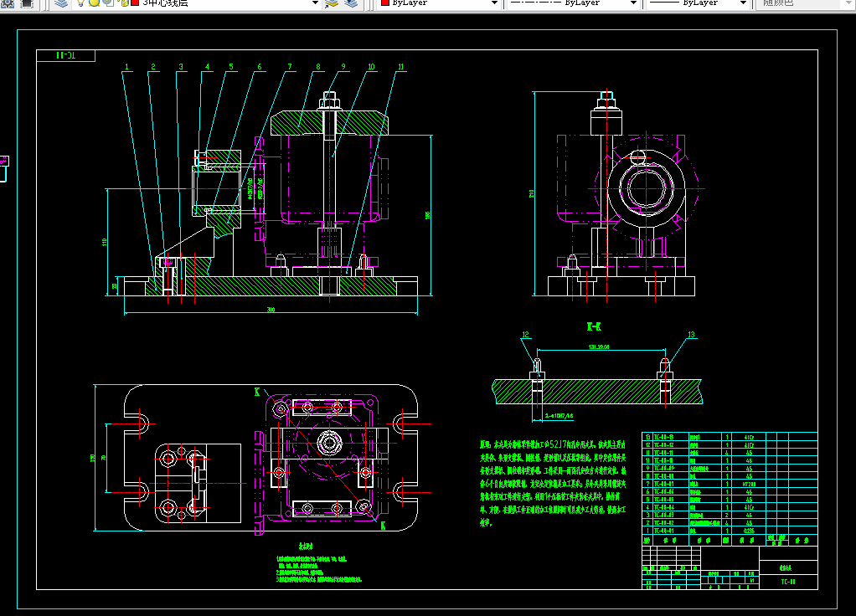Toggle the layer lock padlock icon
The width and height of the screenshot is (856, 616).
[124, 3]
